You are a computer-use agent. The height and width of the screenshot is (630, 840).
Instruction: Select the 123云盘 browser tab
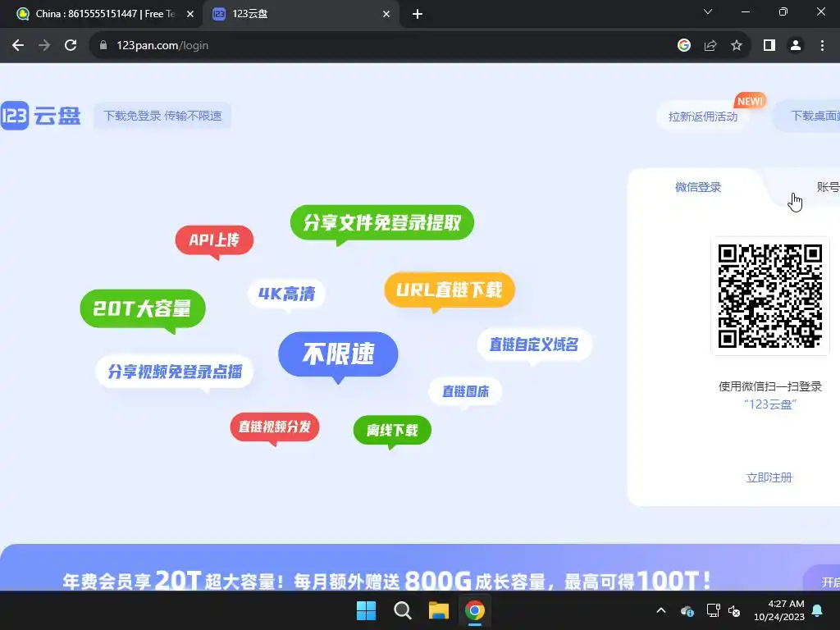click(x=302, y=14)
